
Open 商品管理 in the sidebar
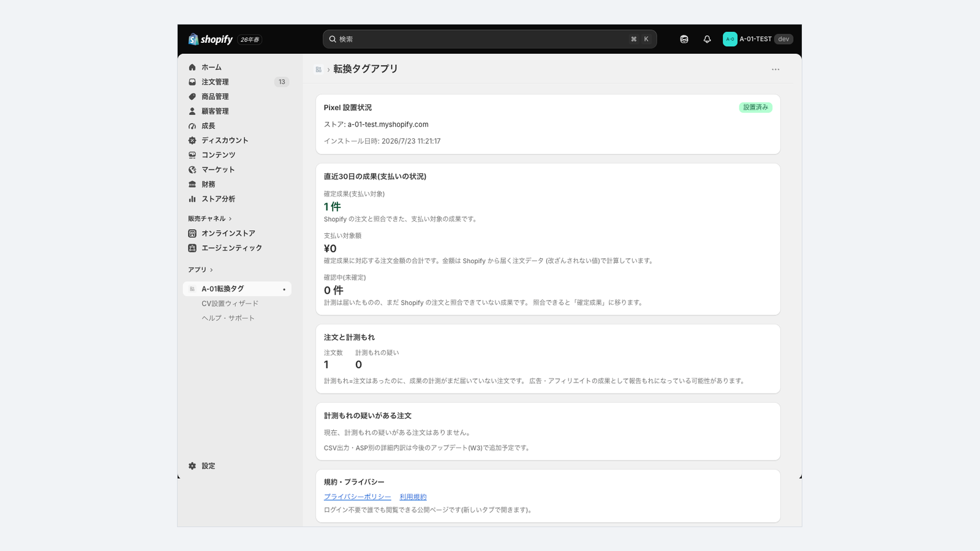237,97
